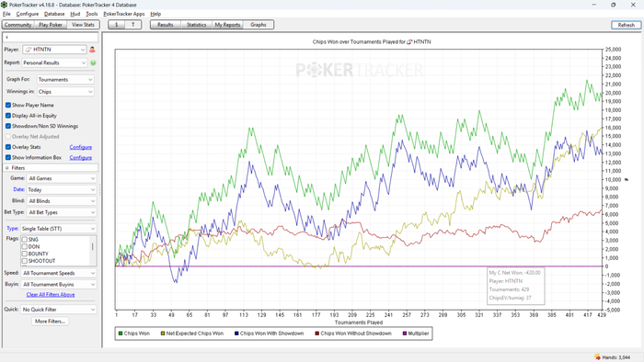The image size is (644, 362).
Task: Expand the Date filter dropdown
Action: (x=62, y=190)
